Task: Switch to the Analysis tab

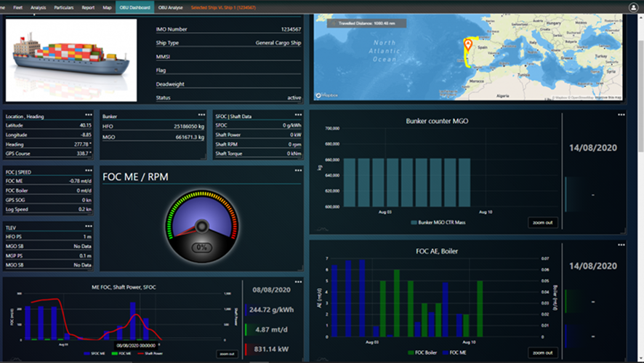Action: 39,7
